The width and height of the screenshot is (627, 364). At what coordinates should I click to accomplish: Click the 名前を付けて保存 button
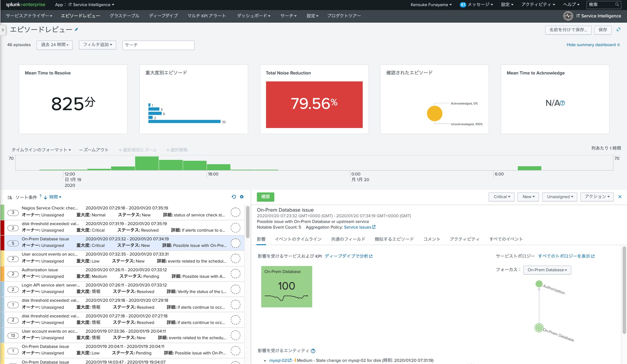[568, 30]
